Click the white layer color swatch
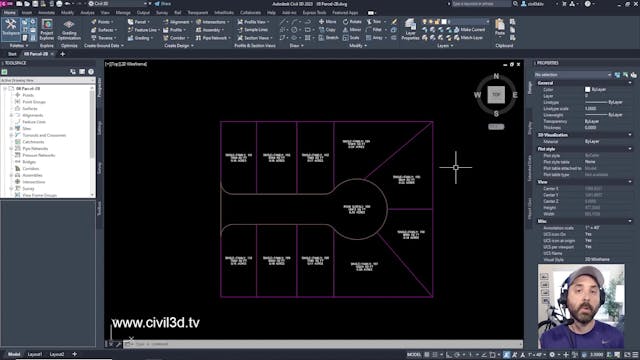Viewport: 640px width, 360px height. pyautogui.click(x=444, y=22)
